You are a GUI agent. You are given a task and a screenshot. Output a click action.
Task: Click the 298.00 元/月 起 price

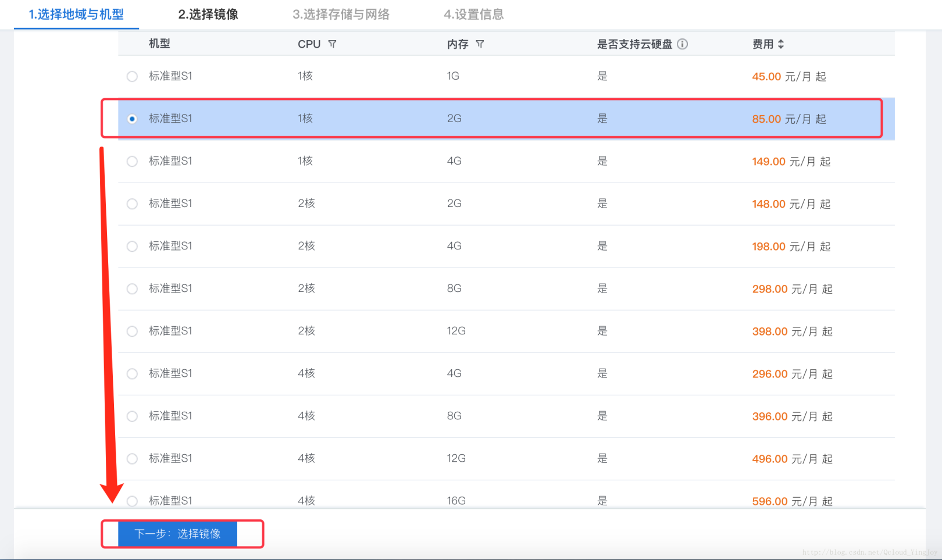tap(793, 289)
